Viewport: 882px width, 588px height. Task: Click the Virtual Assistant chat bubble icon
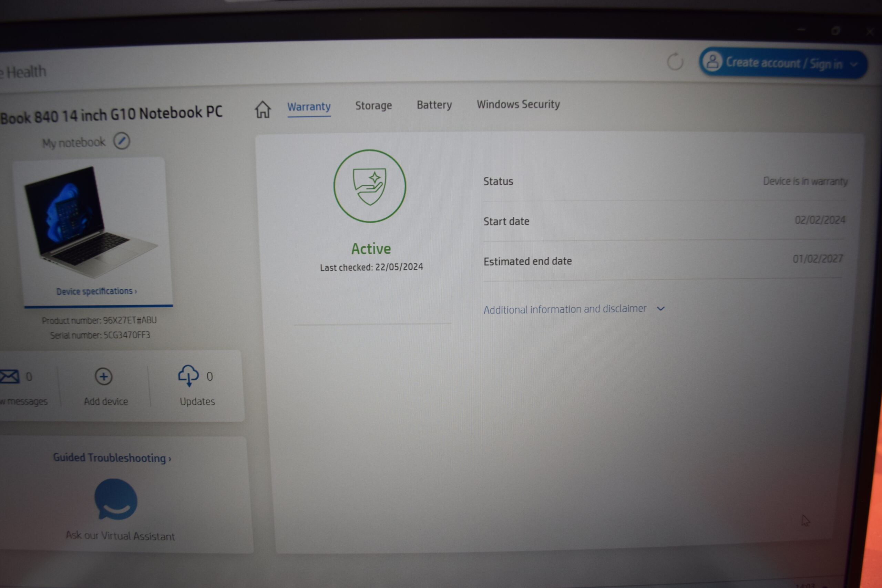pos(116,499)
